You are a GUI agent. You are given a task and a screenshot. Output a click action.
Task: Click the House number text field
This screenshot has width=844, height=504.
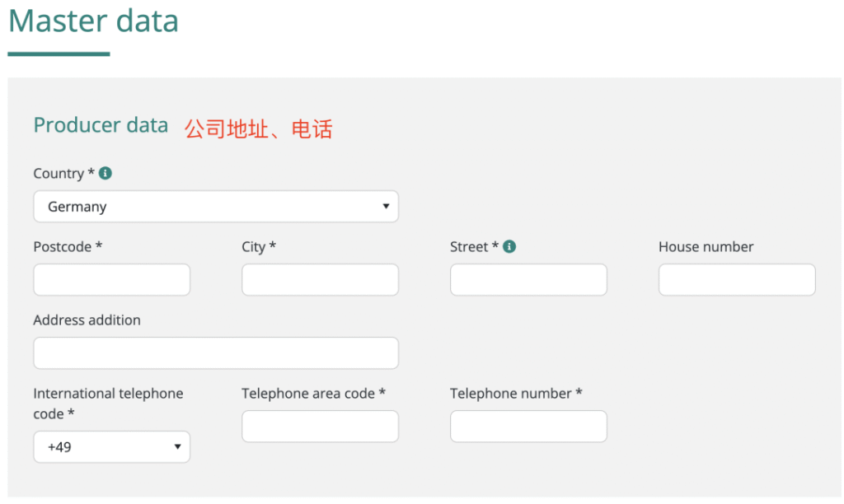tap(737, 280)
